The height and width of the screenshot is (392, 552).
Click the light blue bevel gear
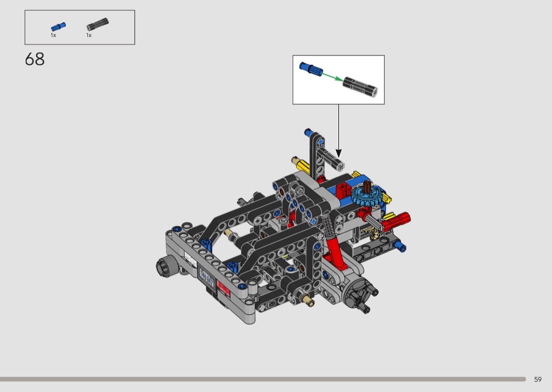[x=362, y=198]
